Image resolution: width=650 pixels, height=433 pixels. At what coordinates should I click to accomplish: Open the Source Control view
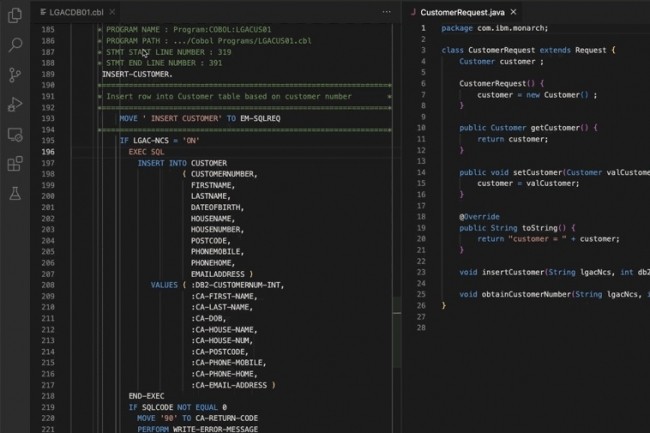point(15,74)
